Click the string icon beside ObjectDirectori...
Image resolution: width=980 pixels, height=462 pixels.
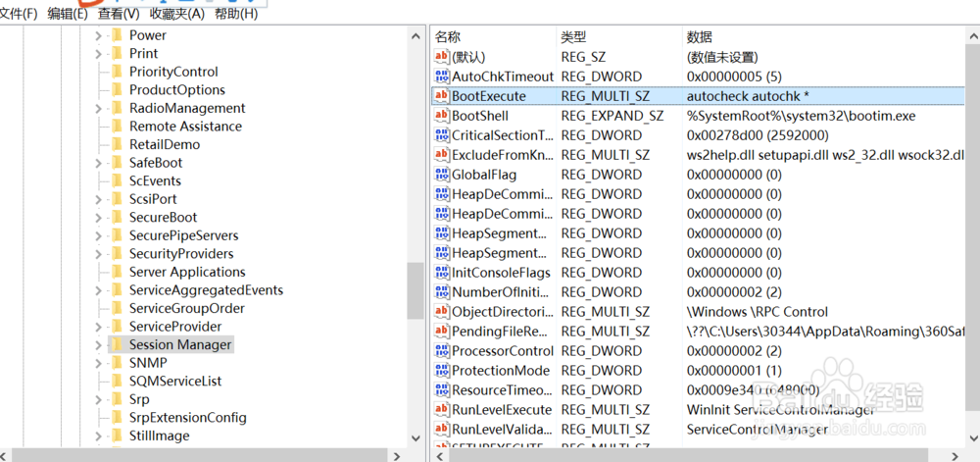point(442,311)
